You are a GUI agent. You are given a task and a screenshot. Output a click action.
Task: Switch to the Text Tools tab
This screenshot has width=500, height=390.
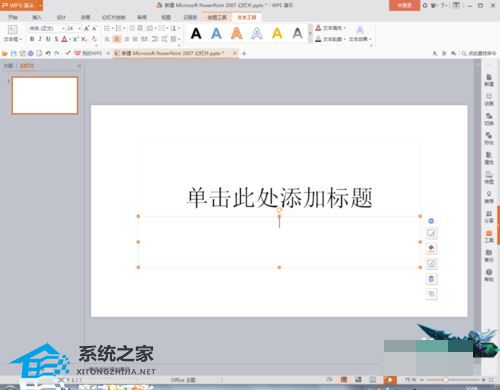click(x=247, y=17)
